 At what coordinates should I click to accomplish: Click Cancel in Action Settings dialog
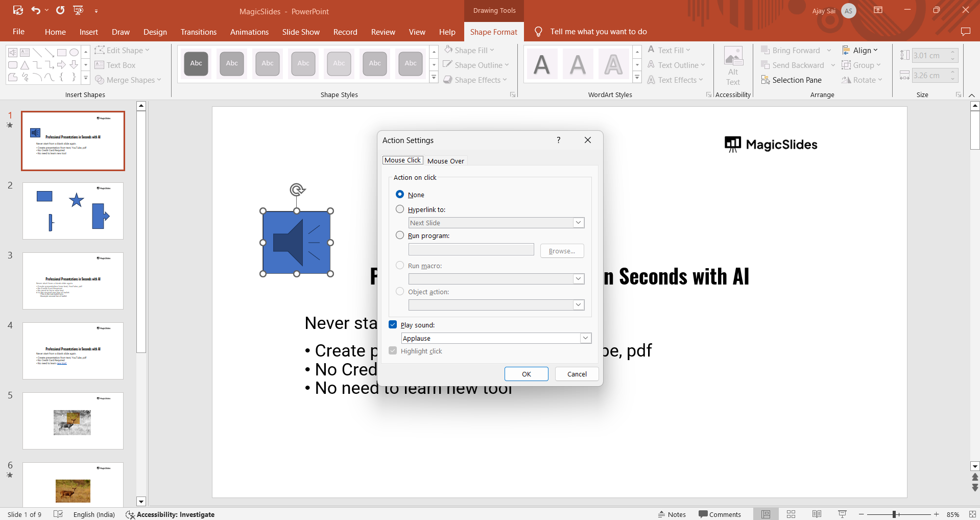[577, 374]
